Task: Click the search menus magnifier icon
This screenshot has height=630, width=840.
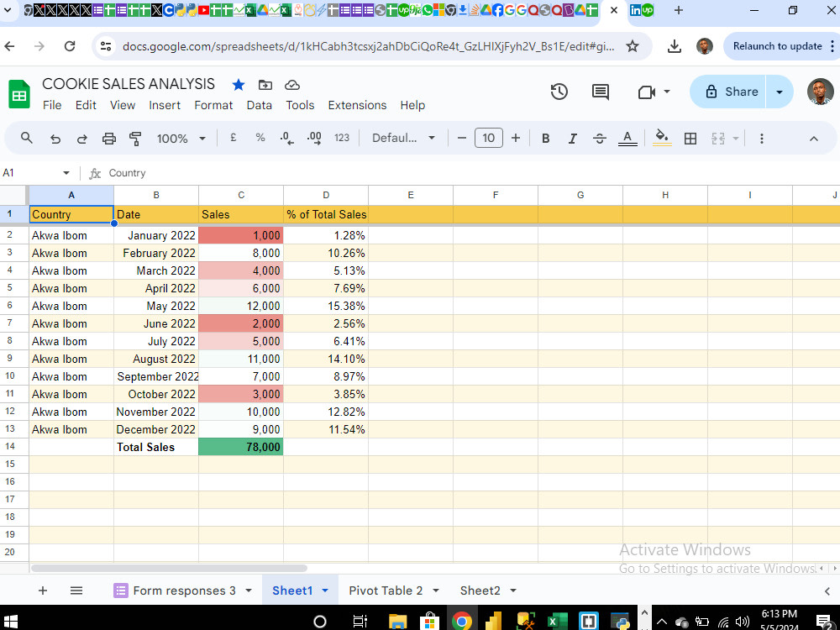Action: coord(26,139)
